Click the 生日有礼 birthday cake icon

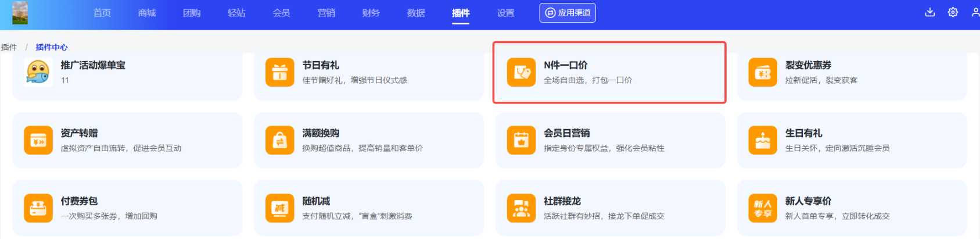pos(762,140)
